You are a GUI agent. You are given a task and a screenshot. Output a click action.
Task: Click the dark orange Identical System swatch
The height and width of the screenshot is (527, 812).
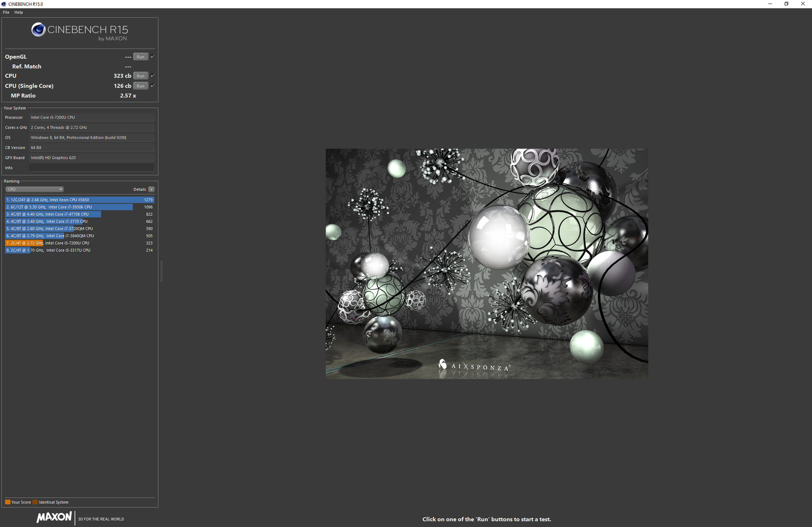(x=35, y=502)
